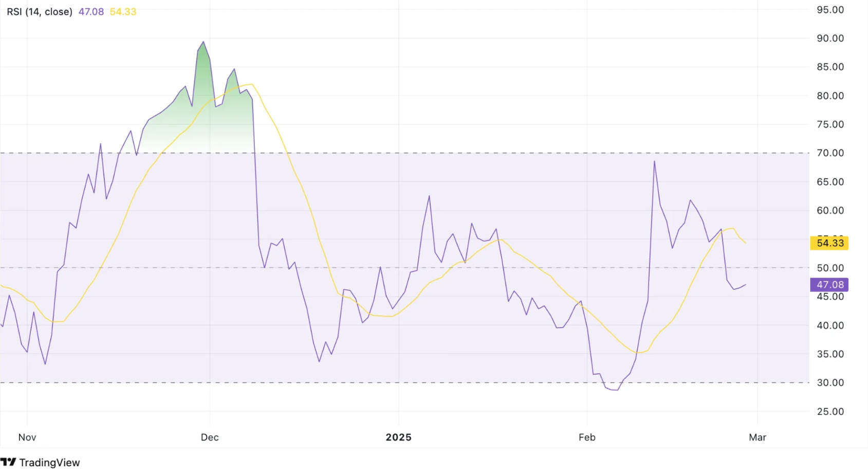Click the 30.00 oversold level label
The width and height of the screenshot is (868, 476).
829,382
